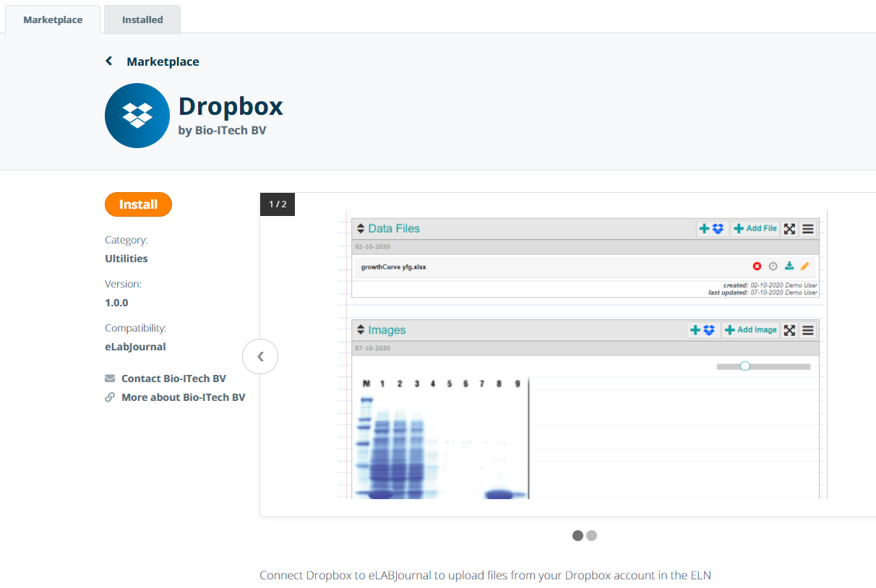Open More about Bio-ITech BV link

tap(183, 397)
